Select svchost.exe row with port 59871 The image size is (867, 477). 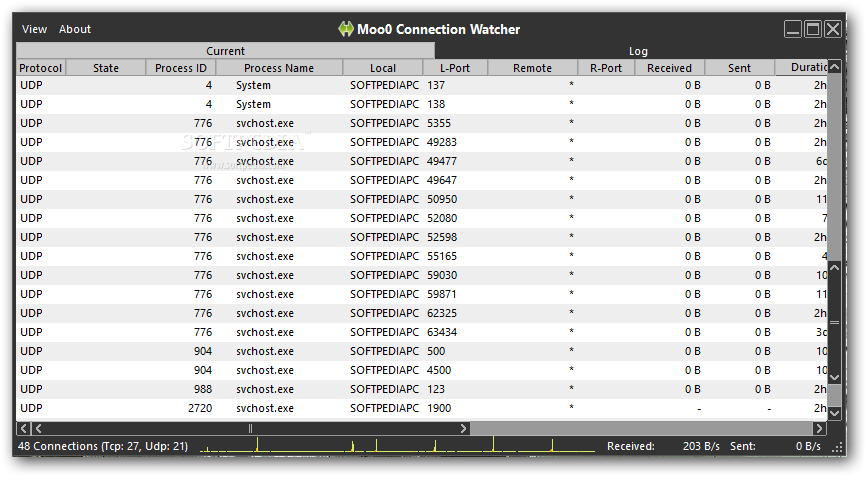(422, 294)
